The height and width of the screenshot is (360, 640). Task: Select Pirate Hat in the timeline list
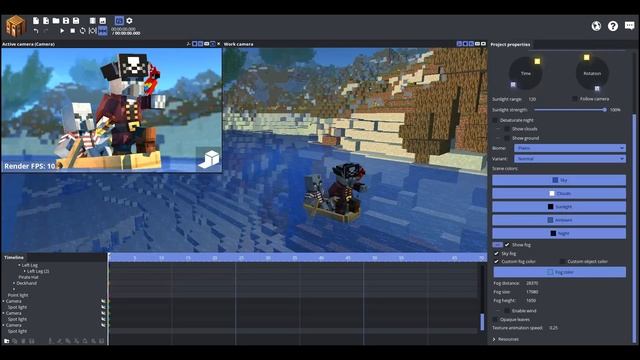(x=28, y=277)
